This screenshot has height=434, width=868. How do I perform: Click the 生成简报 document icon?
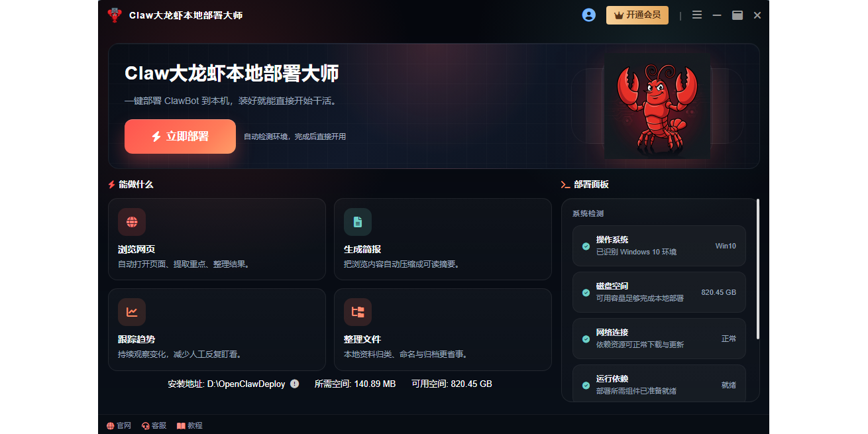point(358,222)
